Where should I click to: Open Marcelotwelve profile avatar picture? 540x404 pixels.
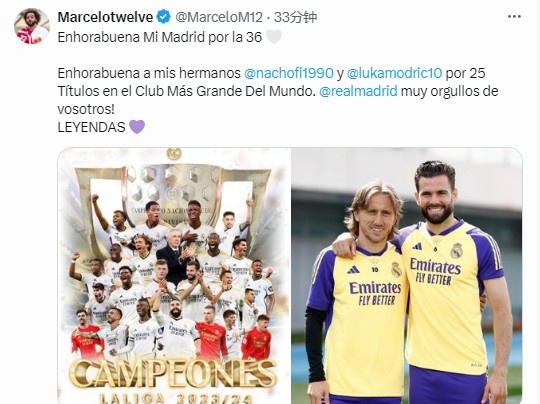coord(32,26)
